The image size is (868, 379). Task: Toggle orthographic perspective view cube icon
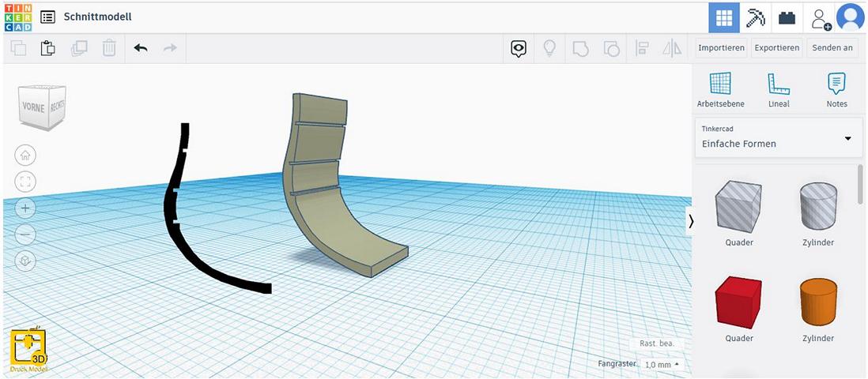click(25, 261)
